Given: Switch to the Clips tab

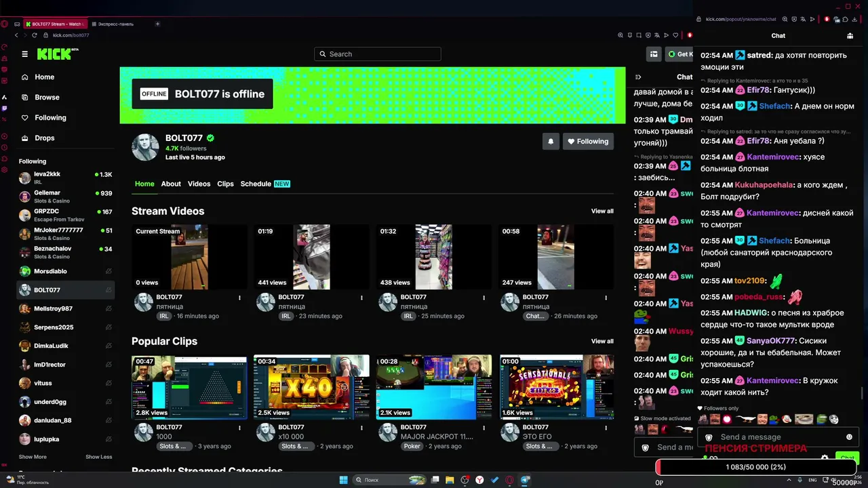Looking at the screenshot, I should 225,184.
